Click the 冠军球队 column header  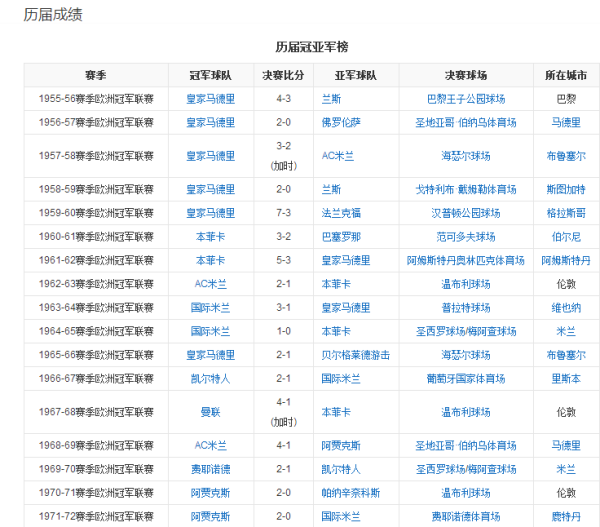(x=210, y=75)
